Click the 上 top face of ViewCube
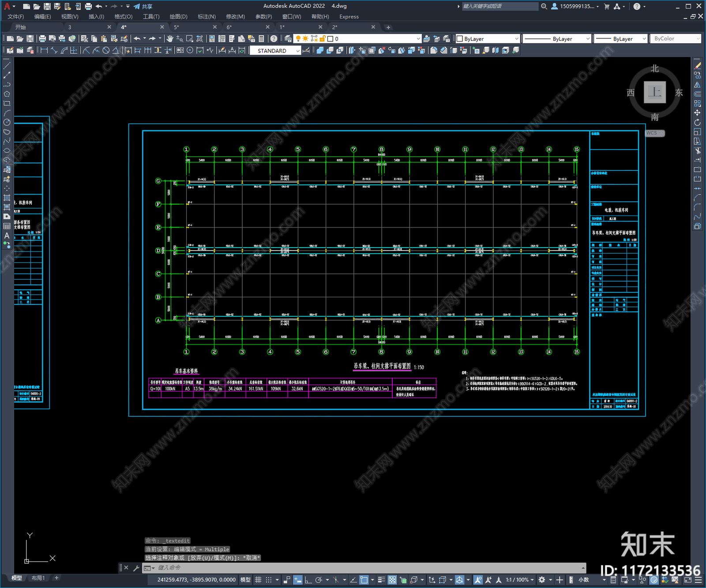 (x=655, y=92)
